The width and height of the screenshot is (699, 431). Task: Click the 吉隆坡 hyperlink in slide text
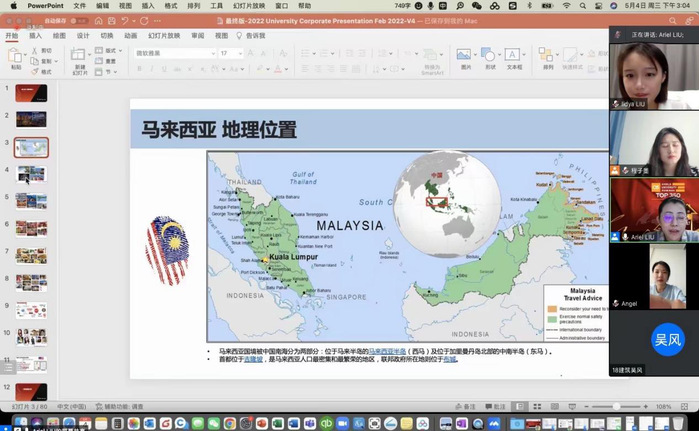coord(252,358)
